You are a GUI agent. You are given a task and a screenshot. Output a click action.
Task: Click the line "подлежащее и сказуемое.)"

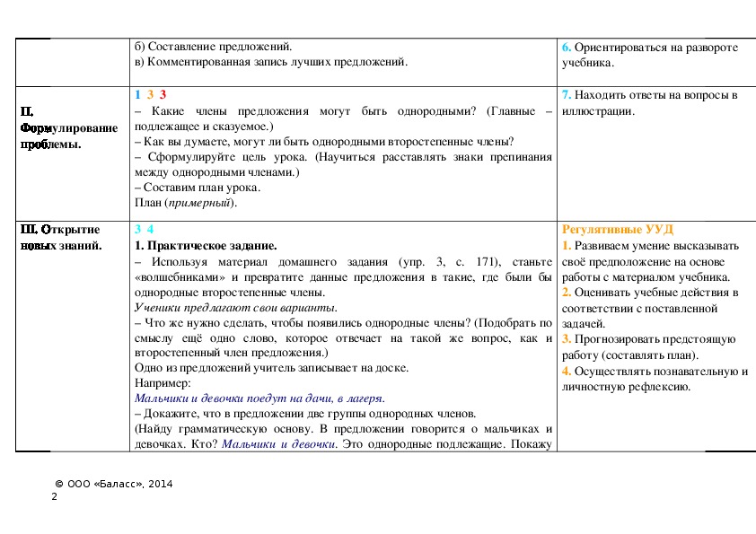pyautogui.click(x=204, y=127)
